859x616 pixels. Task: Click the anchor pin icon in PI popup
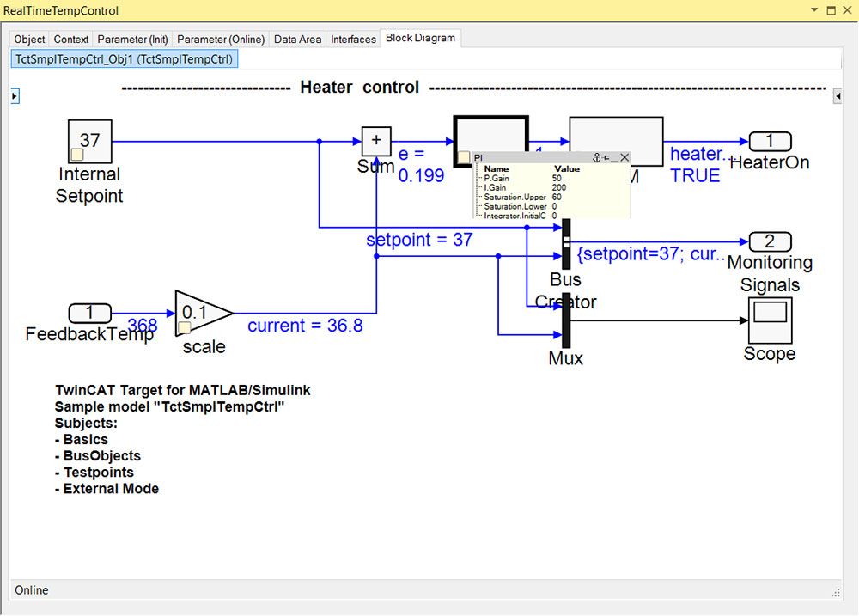click(597, 158)
